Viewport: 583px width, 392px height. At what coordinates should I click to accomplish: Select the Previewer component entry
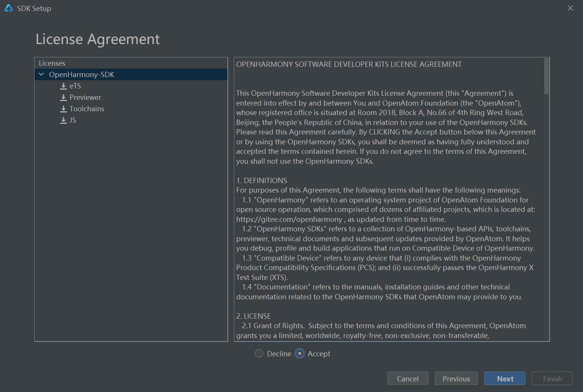click(x=85, y=98)
